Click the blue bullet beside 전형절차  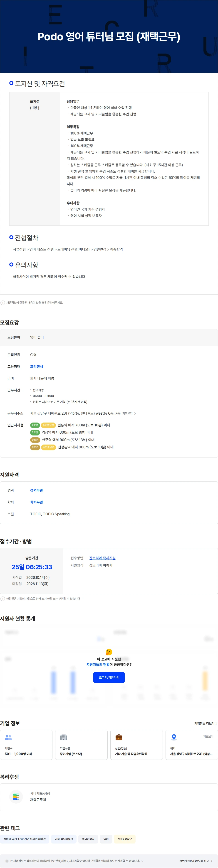[x=11, y=237]
